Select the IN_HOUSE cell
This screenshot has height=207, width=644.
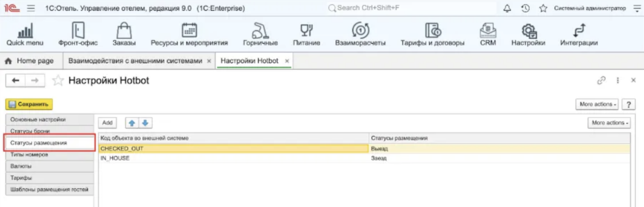tap(233, 158)
